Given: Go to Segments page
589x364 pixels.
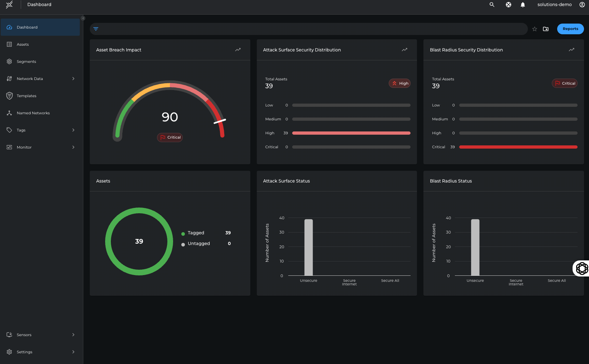Looking at the screenshot, I should coord(26,61).
